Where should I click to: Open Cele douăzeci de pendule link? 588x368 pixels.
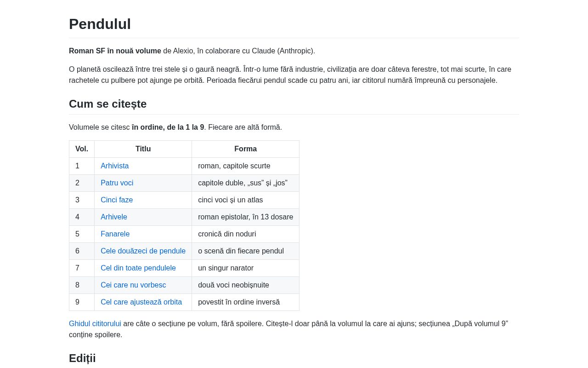click(x=143, y=251)
